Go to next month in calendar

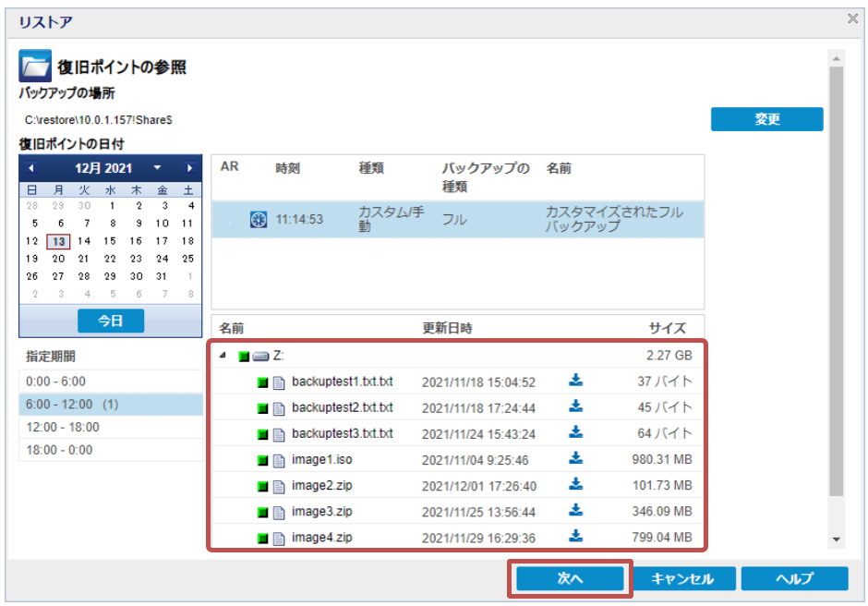tap(189, 168)
